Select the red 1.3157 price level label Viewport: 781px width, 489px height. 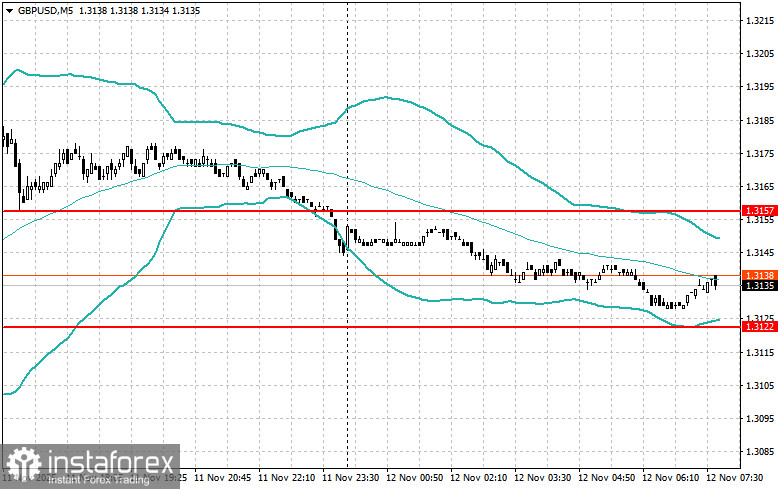[x=760, y=211]
